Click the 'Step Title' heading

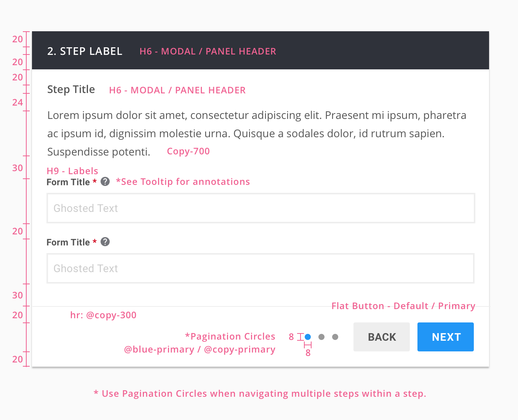click(x=71, y=90)
